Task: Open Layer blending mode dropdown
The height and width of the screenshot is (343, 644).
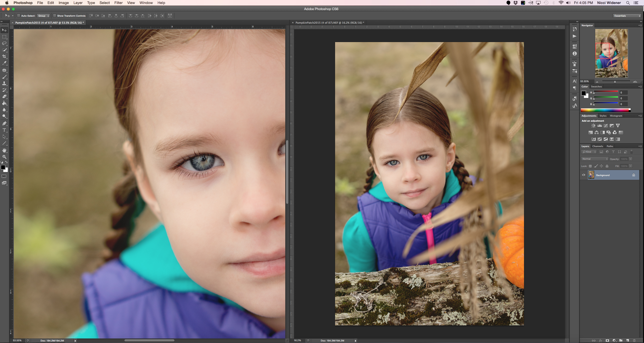Action: pyautogui.click(x=594, y=159)
